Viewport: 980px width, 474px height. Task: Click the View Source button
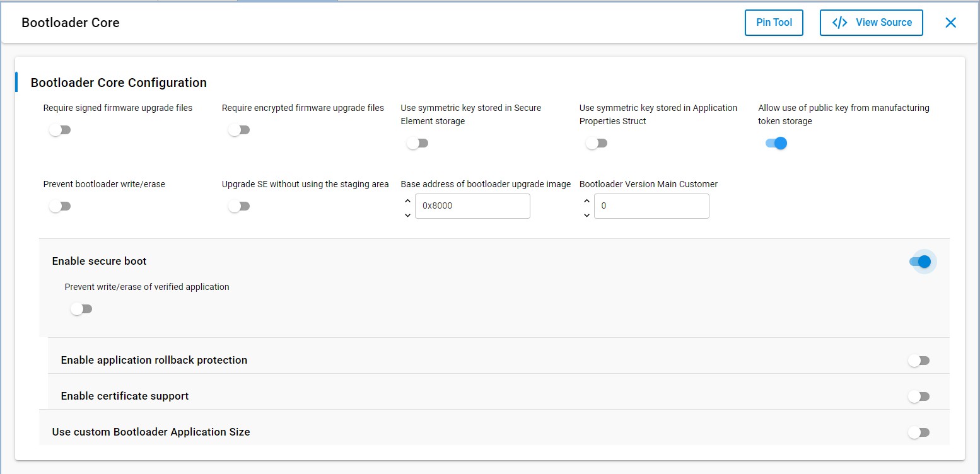coord(871,22)
